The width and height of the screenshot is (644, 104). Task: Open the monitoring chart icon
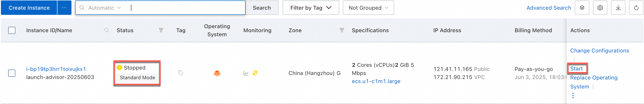click(x=246, y=73)
